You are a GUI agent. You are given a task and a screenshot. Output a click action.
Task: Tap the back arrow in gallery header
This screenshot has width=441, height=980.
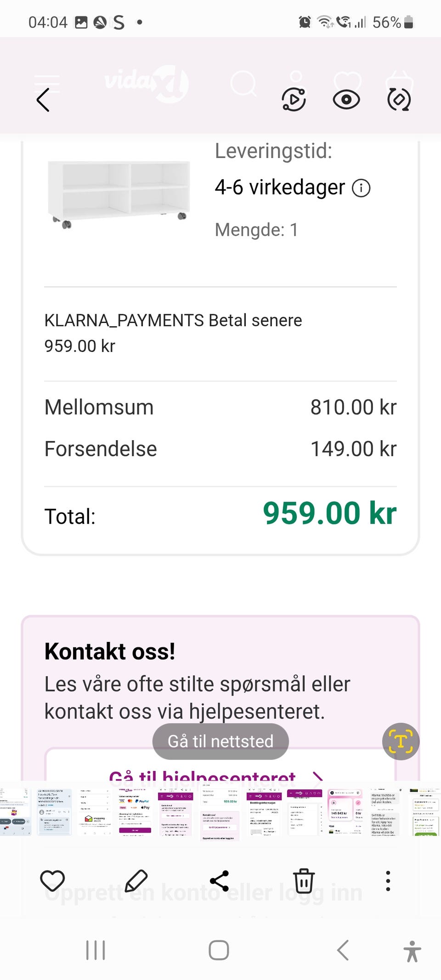pyautogui.click(x=43, y=100)
